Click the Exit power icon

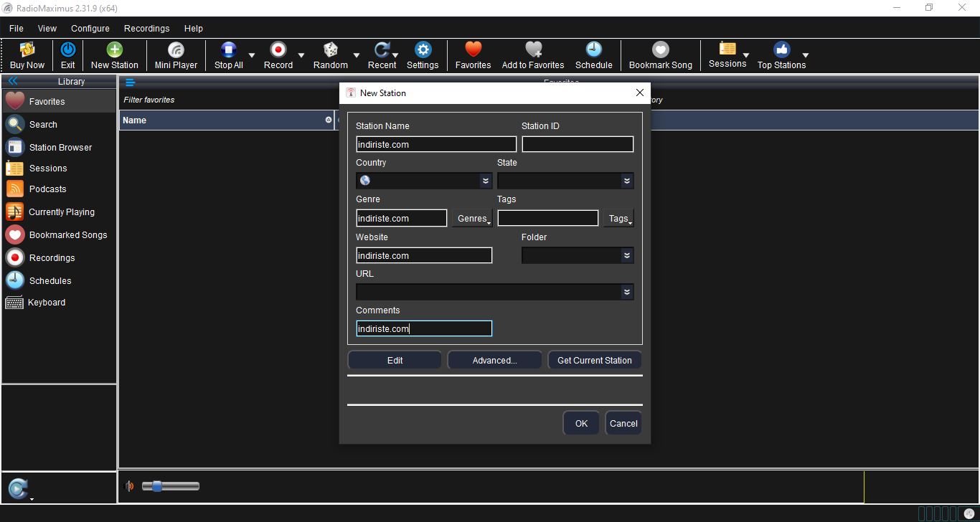[67, 49]
